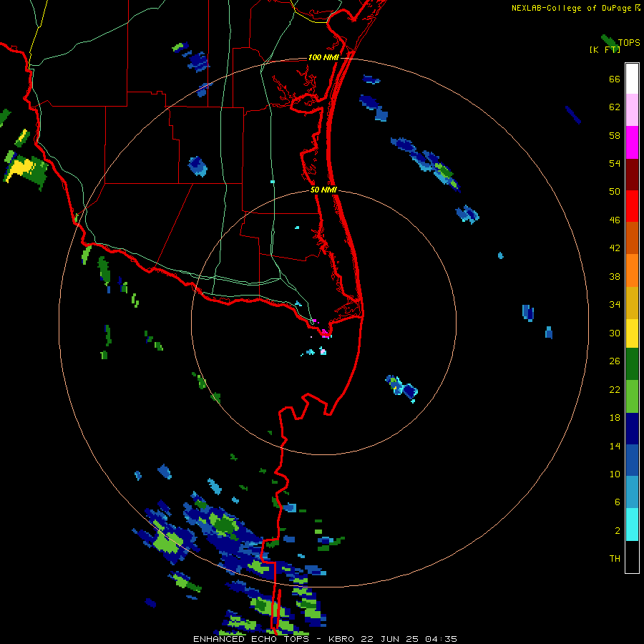Click the yellow swatch between 34 and 30
The width and height of the screenshot is (644, 644).
632,333
